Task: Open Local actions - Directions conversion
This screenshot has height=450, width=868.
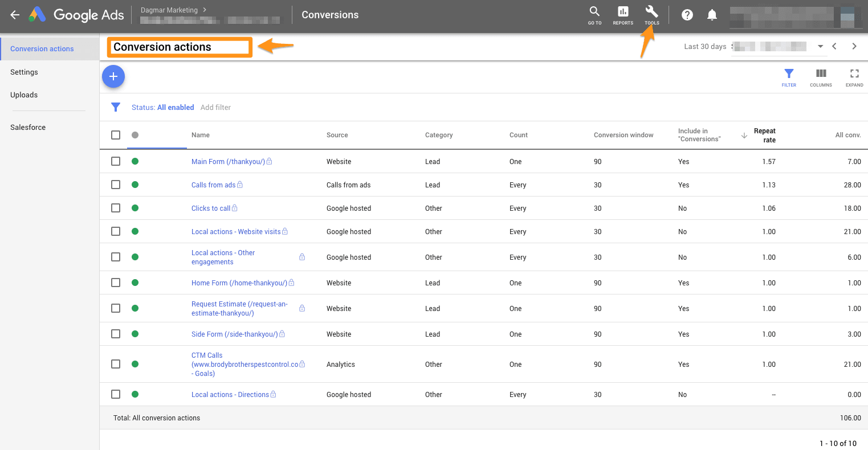Action: (x=230, y=395)
